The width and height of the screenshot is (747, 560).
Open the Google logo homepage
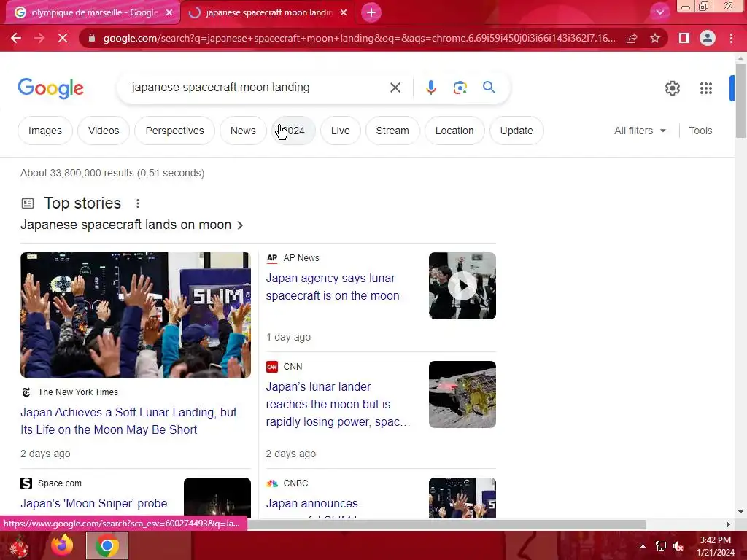[50, 88]
